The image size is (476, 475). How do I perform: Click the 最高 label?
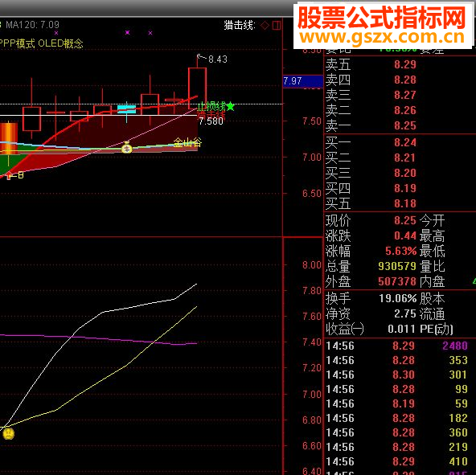click(433, 235)
